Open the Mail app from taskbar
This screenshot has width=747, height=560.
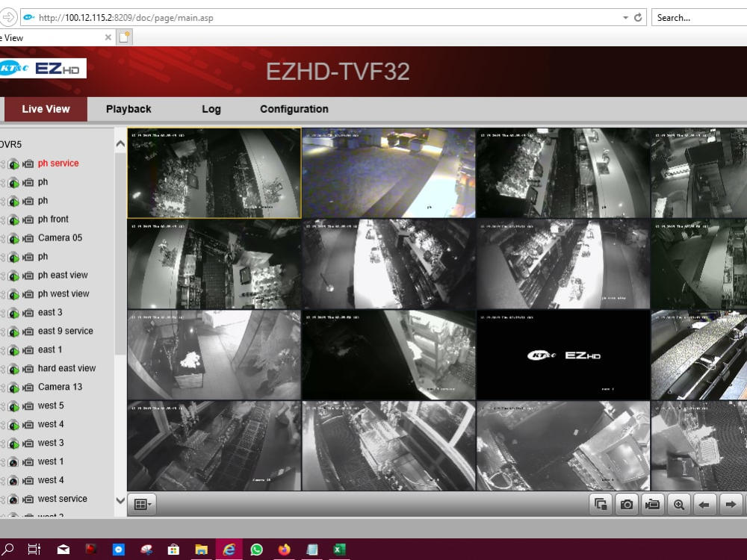pyautogui.click(x=63, y=550)
